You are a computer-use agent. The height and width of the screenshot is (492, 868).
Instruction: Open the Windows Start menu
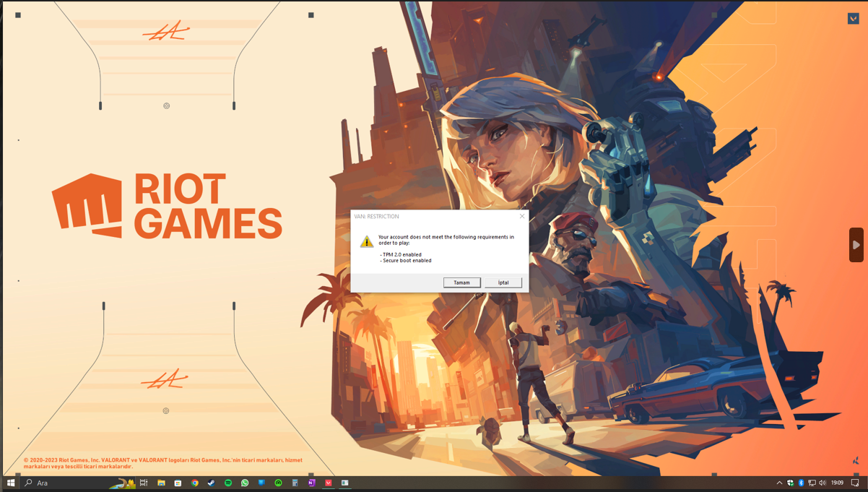pyautogui.click(x=11, y=483)
